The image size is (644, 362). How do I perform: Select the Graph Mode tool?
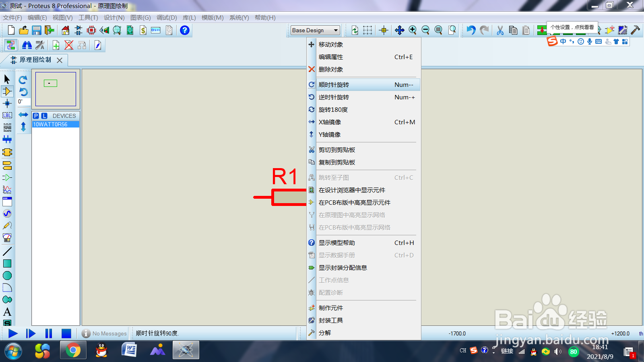click(7, 189)
